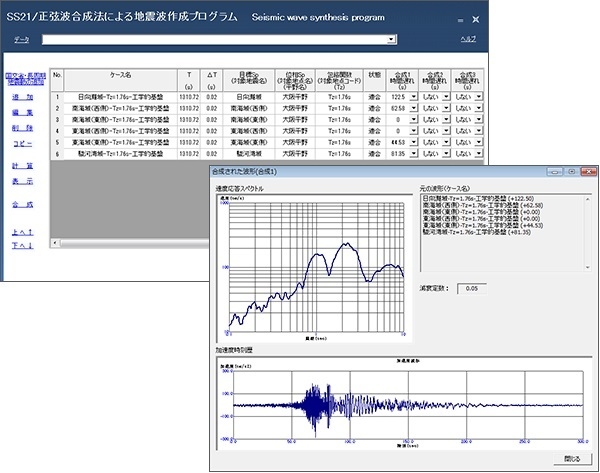
Task: Open the データ menu
Action: [x=21, y=39]
